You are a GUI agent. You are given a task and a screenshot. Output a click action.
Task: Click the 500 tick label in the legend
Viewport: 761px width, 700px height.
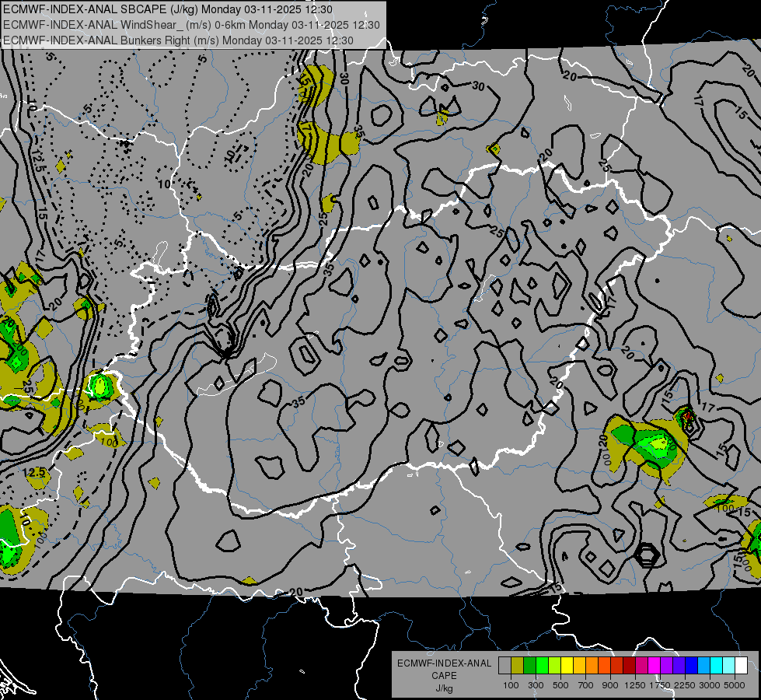[560, 685]
